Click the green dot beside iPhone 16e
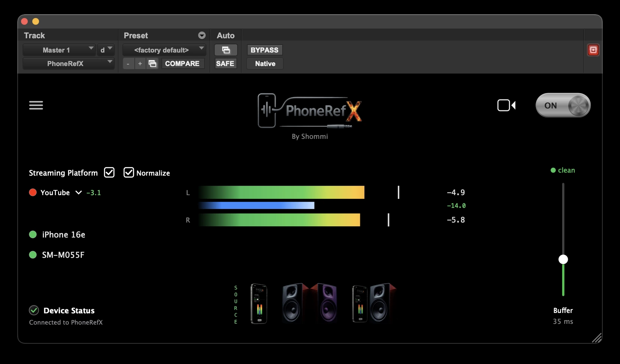The width and height of the screenshot is (620, 364). pos(33,235)
